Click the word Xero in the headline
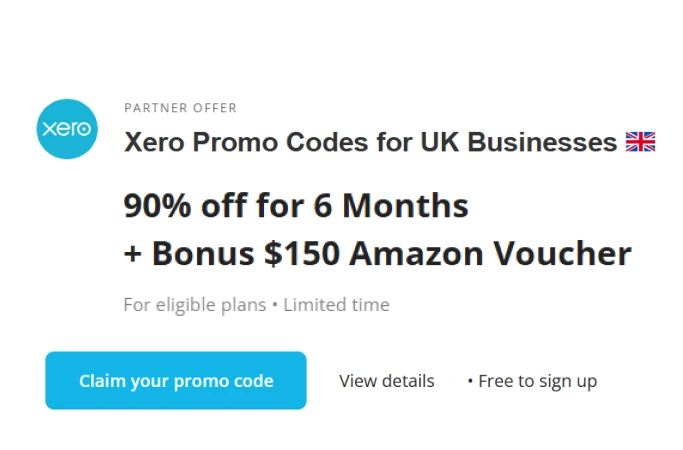 [x=153, y=142]
